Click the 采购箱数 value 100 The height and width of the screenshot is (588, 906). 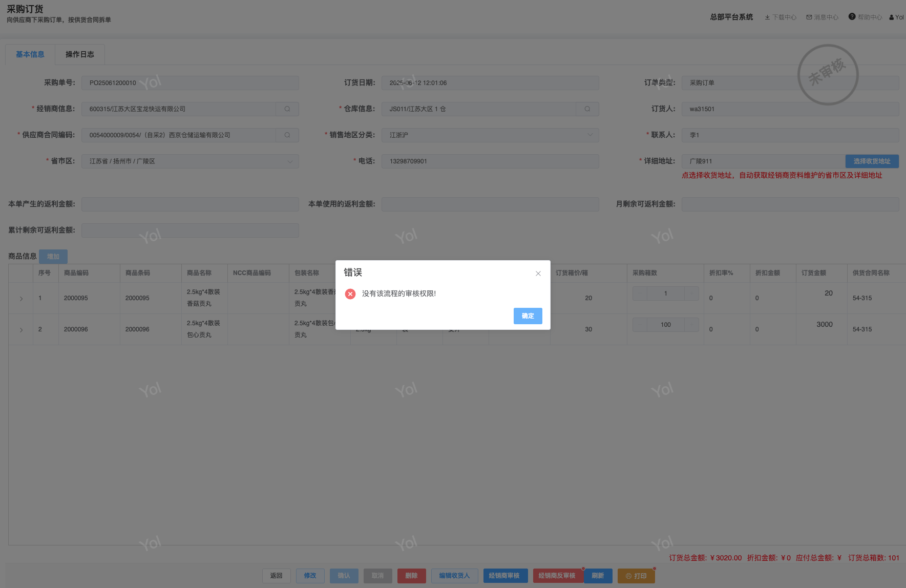[x=666, y=325]
